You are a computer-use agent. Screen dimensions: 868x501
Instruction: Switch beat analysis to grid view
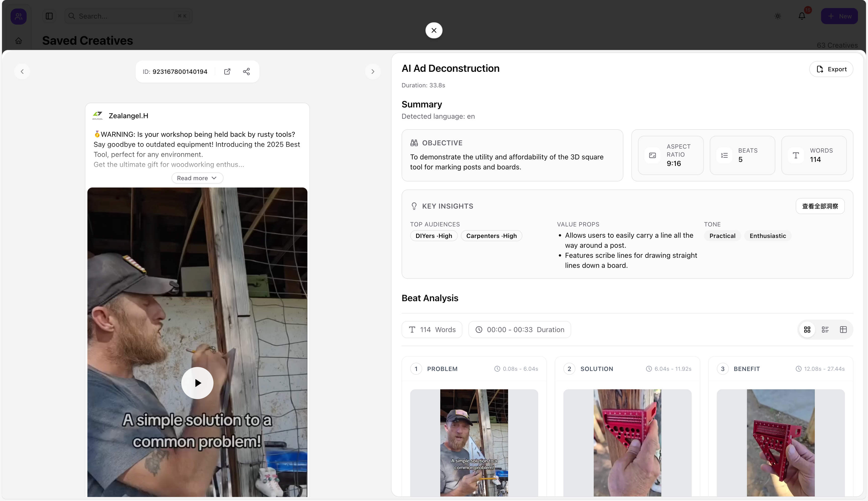click(807, 330)
